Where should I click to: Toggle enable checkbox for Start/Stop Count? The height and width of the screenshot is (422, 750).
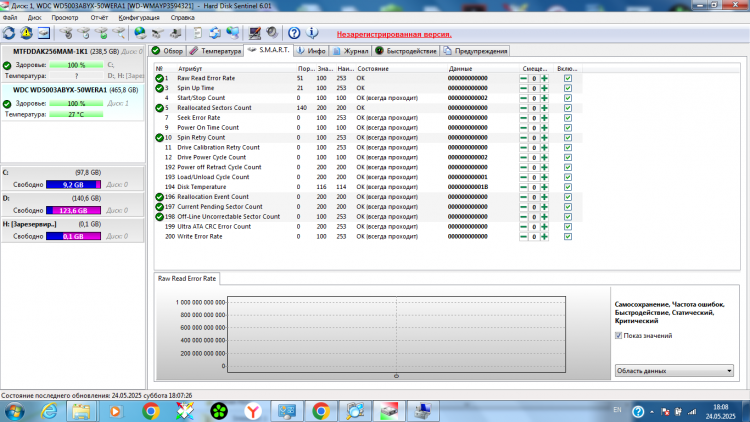(x=568, y=98)
